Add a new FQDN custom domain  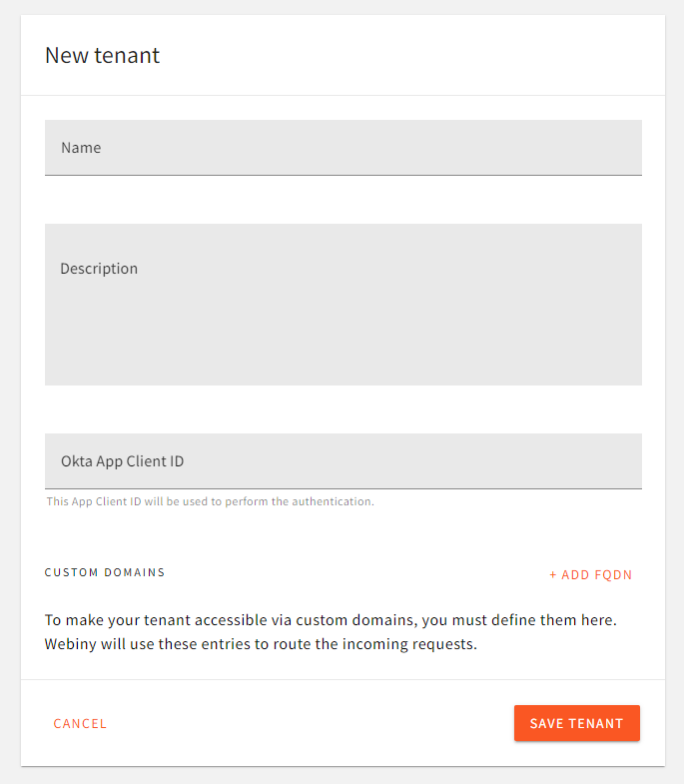coord(591,575)
